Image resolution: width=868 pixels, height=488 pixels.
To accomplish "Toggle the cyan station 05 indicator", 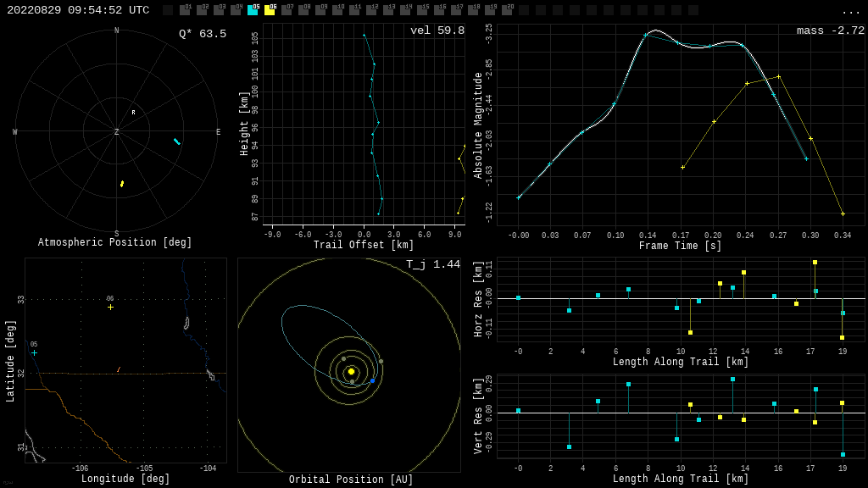I will (x=253, y=10).
